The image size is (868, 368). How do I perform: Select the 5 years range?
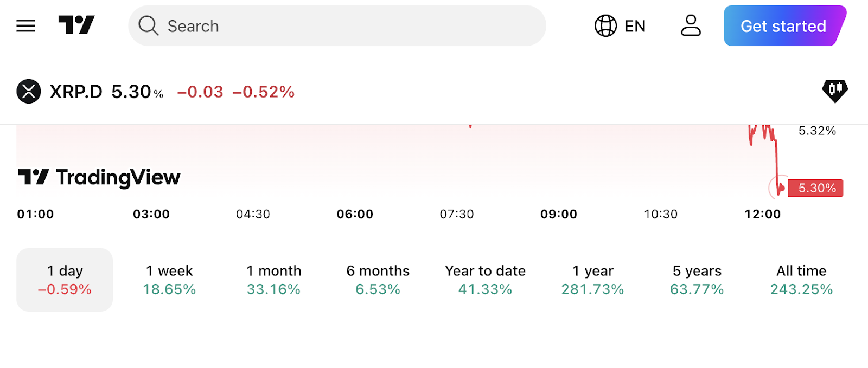point(697,280)
